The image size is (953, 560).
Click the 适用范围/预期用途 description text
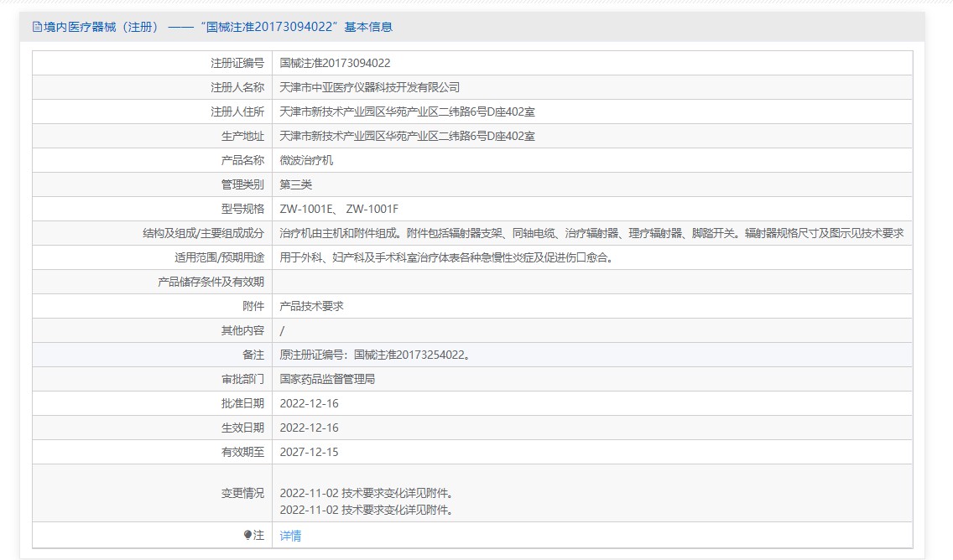click(x=446, y=257)
